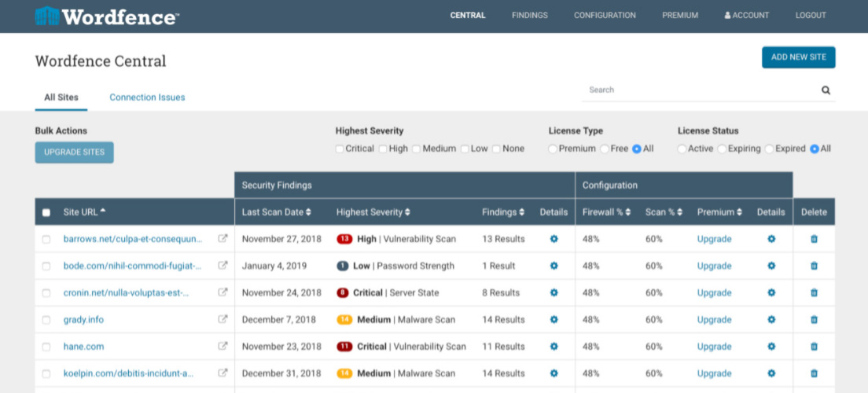
Task: Click the Wordfence logo
Action: coord(107,16)
